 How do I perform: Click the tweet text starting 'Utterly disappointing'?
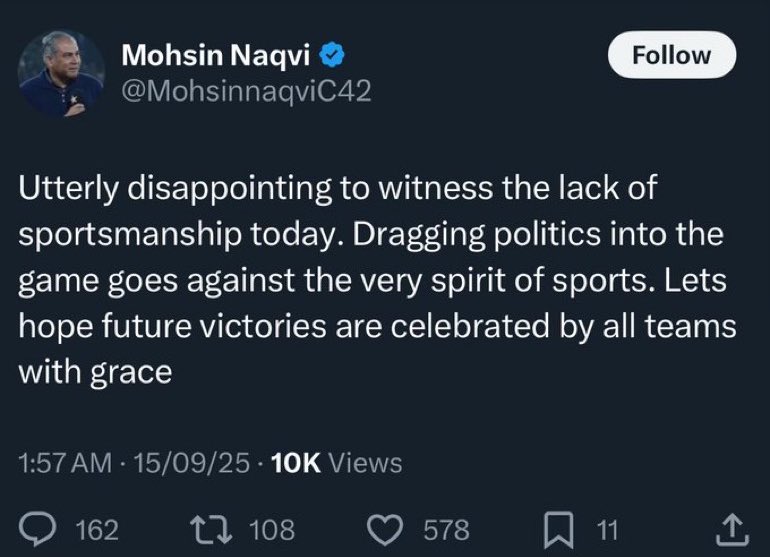click(x=377, y=280)
